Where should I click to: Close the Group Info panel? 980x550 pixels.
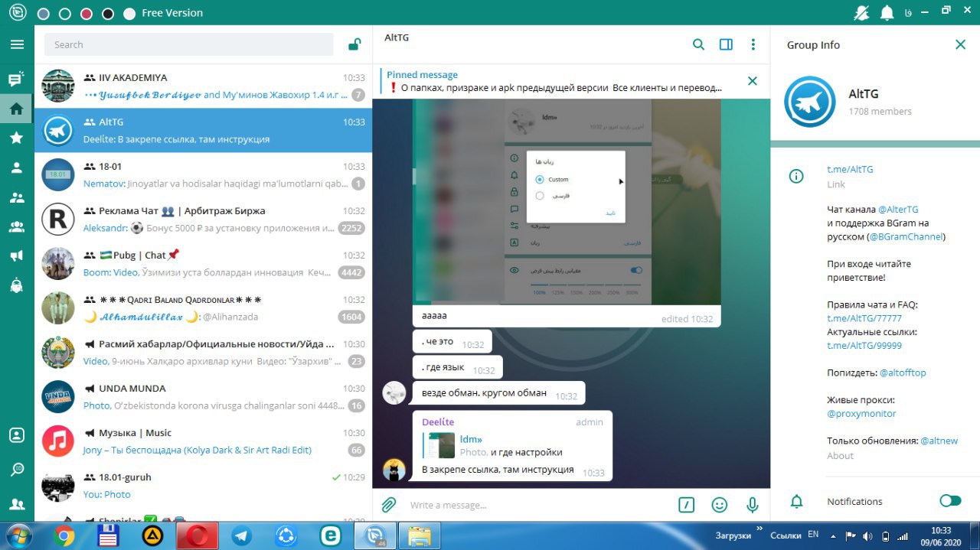pos(960,44)
